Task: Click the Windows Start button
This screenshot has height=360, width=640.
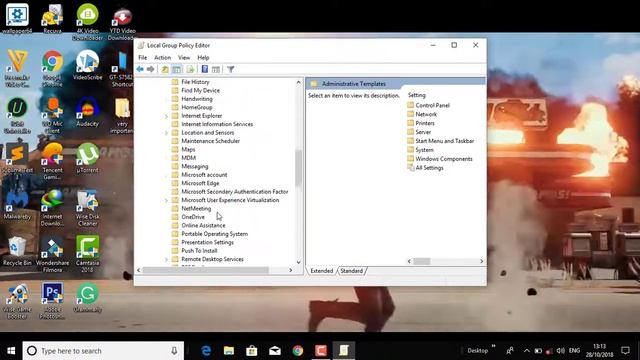Action: coord(11,351)
